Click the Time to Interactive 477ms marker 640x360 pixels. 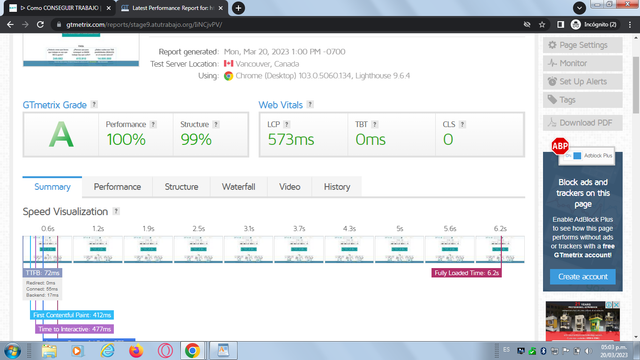tap(74, 329)
